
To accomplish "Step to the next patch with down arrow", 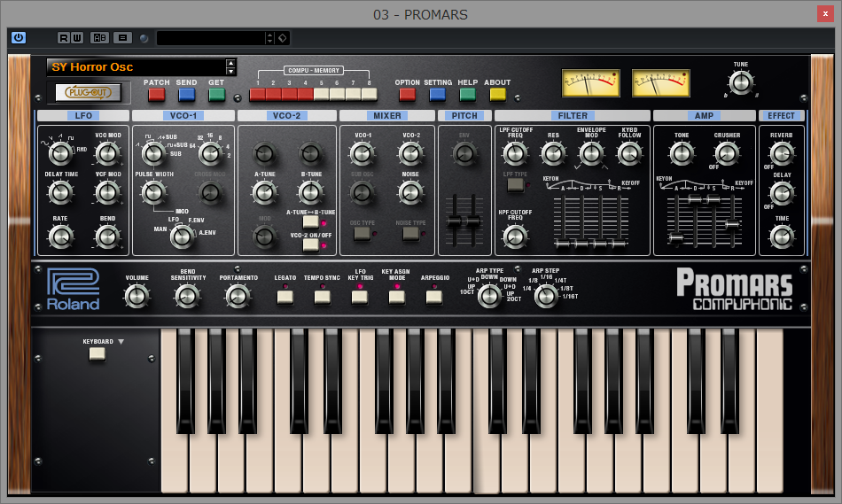I will (231, 72).
